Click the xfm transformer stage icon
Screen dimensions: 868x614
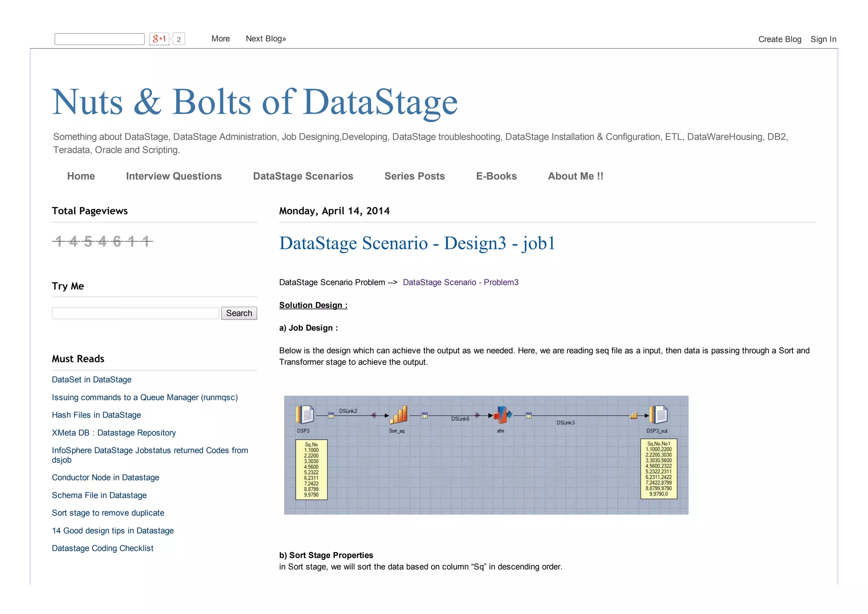tap(502, 415)
